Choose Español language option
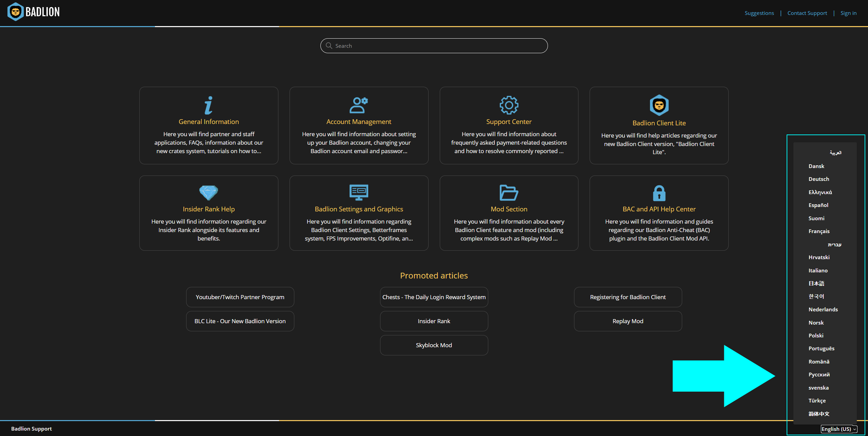This screenshot has height=436, width=868. click(x=818, y=205)
